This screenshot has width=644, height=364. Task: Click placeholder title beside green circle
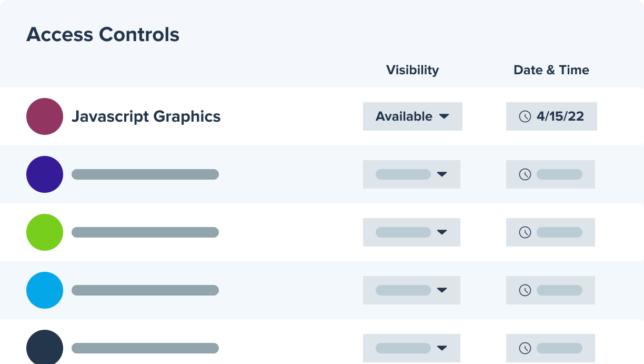[145, 232]
